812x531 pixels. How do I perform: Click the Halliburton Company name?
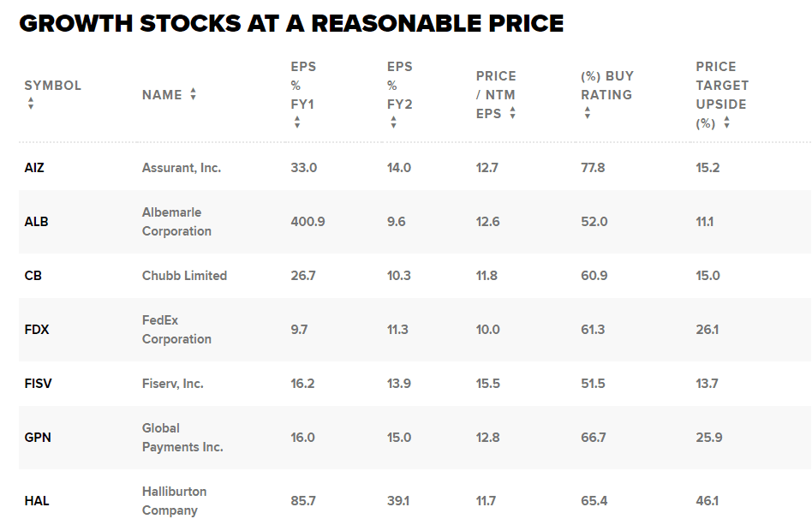click(x=174, y=501)
